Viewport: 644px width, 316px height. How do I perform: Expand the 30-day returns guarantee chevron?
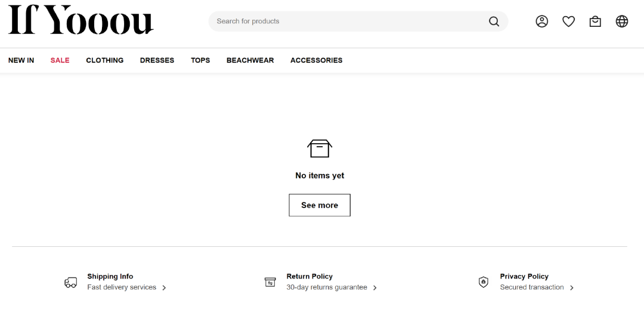pyautogui.click(x=374, y=287)
